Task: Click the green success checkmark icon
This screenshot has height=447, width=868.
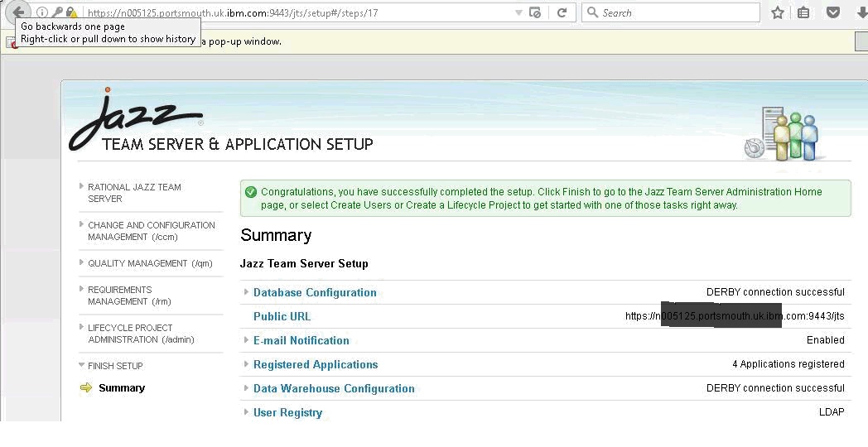Action: click(251, 192)
